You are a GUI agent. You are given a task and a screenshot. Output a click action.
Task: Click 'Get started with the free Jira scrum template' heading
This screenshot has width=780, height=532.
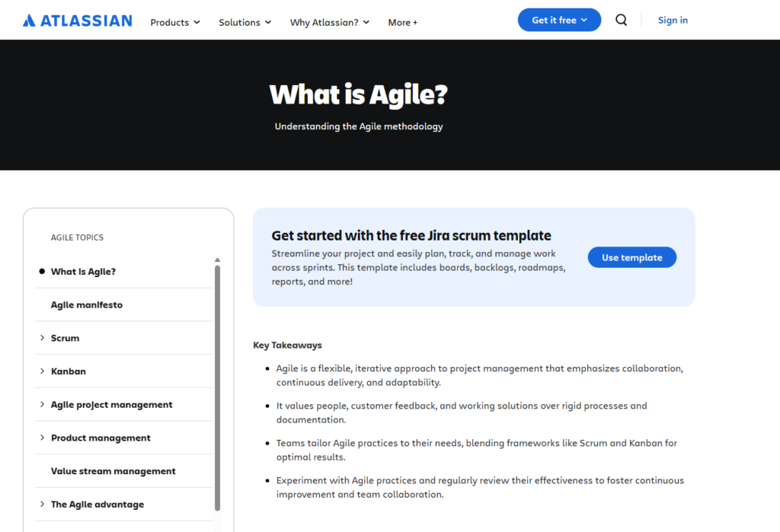click(411, 235)
